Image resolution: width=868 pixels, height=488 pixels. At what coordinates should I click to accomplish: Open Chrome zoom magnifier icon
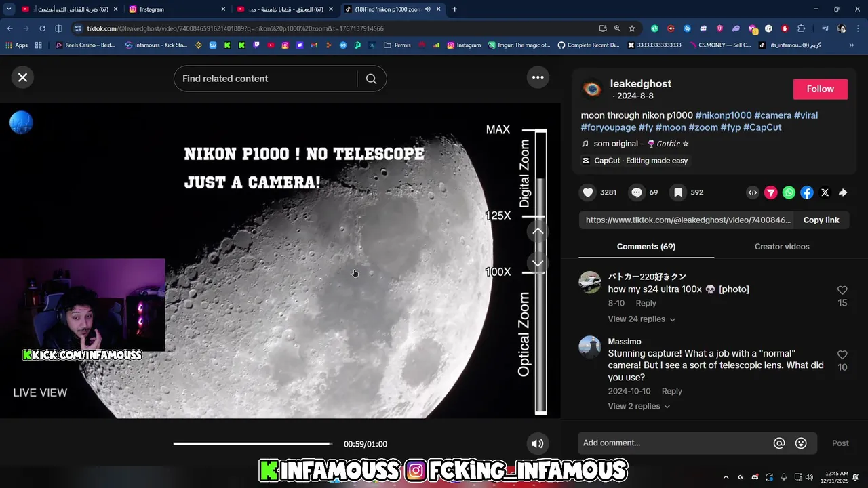(x=617, y=28)
